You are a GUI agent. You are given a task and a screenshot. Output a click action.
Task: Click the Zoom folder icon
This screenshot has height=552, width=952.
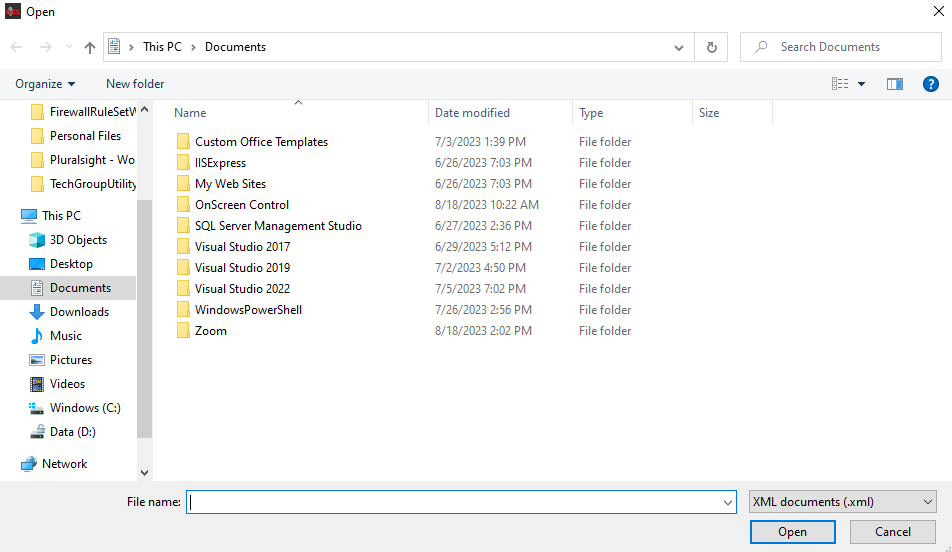[x=183, y=330]
